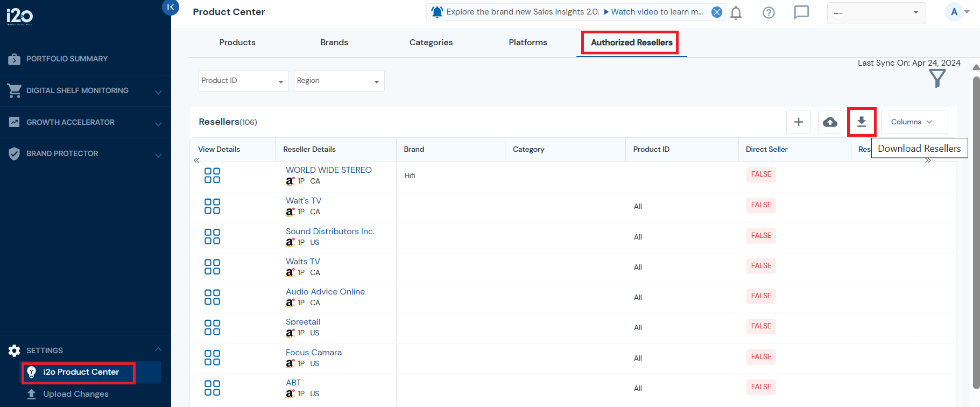Click the cloud upload resellers icon
The width and height of the screenshot is (980, 407).
tap(830, 122)
